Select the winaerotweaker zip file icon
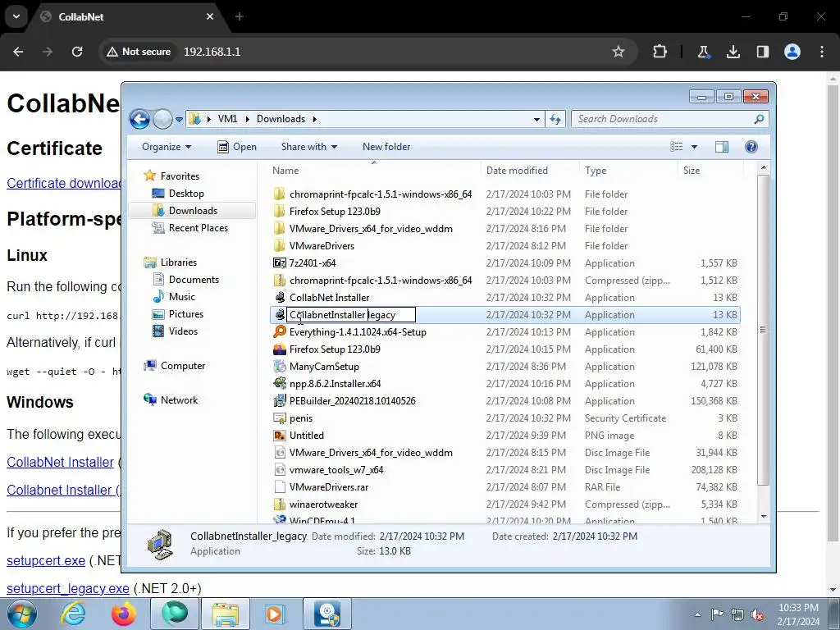The height and width of the screenshot is (630, 840). click(279, 504)
